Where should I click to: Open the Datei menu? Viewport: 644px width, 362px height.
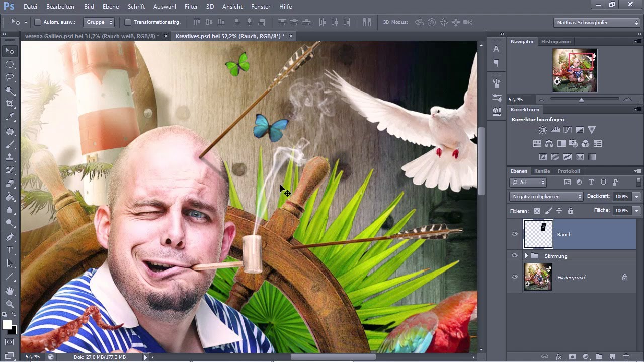tap(30, 7)
